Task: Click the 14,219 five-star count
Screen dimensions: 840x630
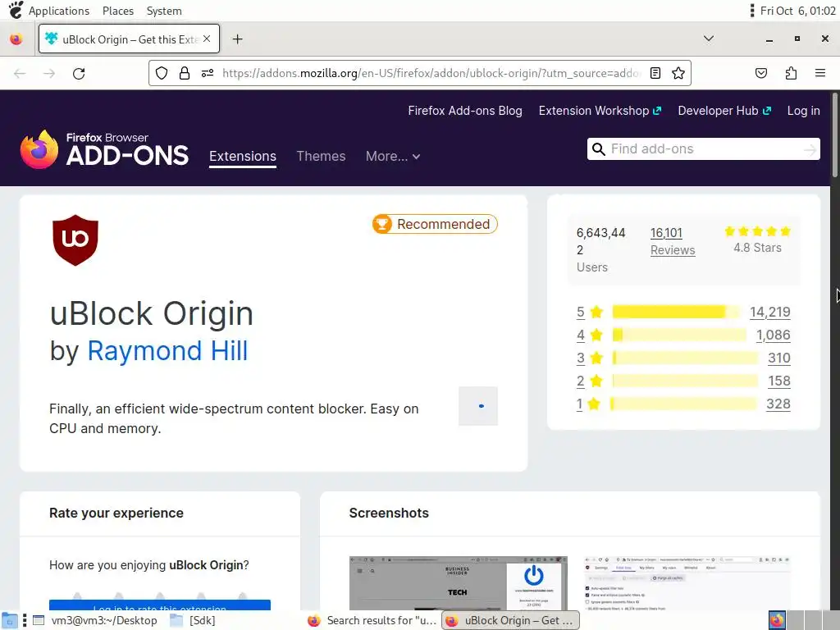Action: point(769,312)
